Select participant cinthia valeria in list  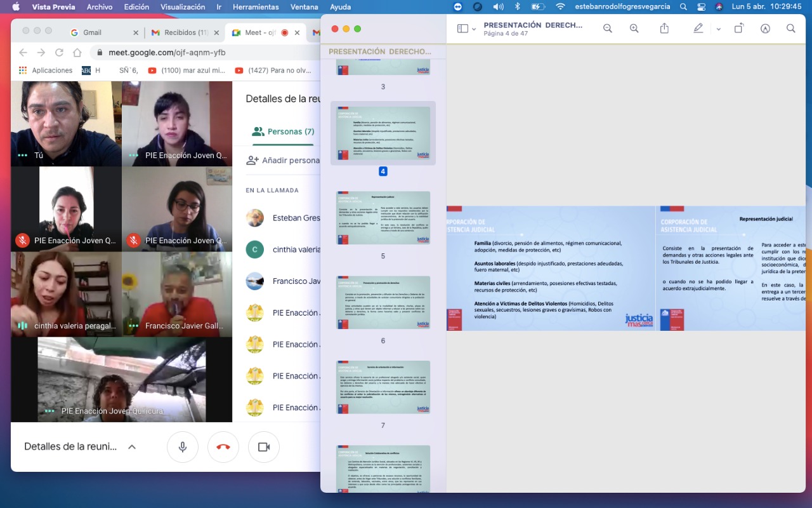point(283,250)
